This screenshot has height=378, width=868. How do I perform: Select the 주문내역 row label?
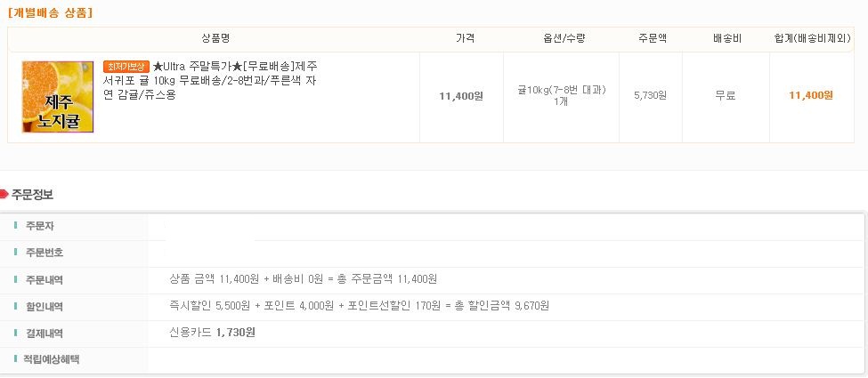click(x=45, y=280)
